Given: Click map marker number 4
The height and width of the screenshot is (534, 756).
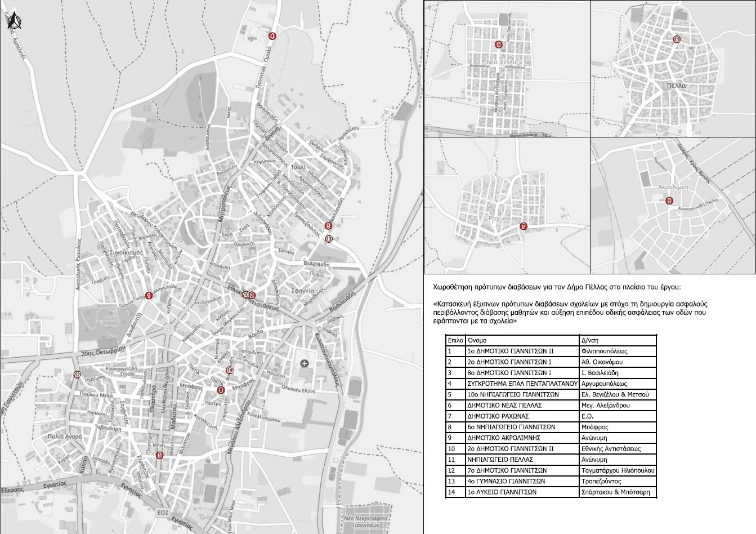Looking at the screenshot, I should coord(272,36).
